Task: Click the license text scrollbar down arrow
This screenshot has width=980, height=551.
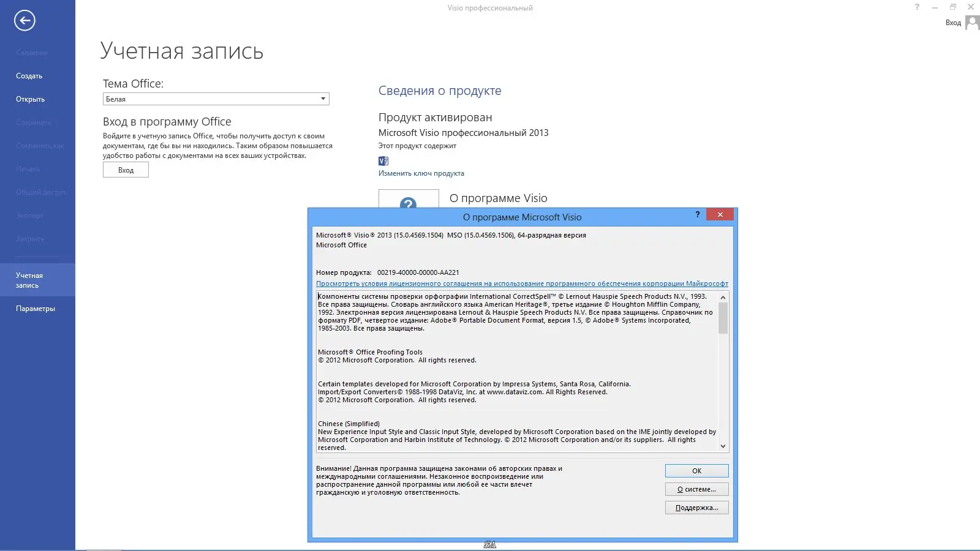Action: [723, 446]
